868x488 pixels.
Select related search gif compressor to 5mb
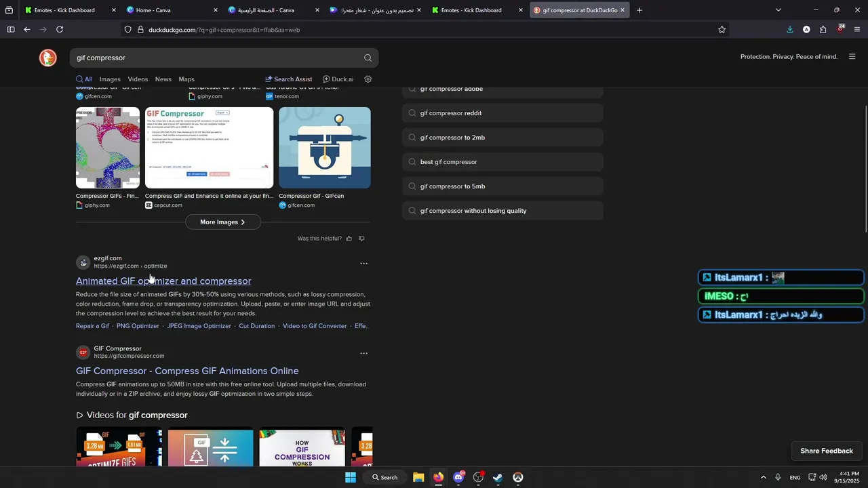502,186
